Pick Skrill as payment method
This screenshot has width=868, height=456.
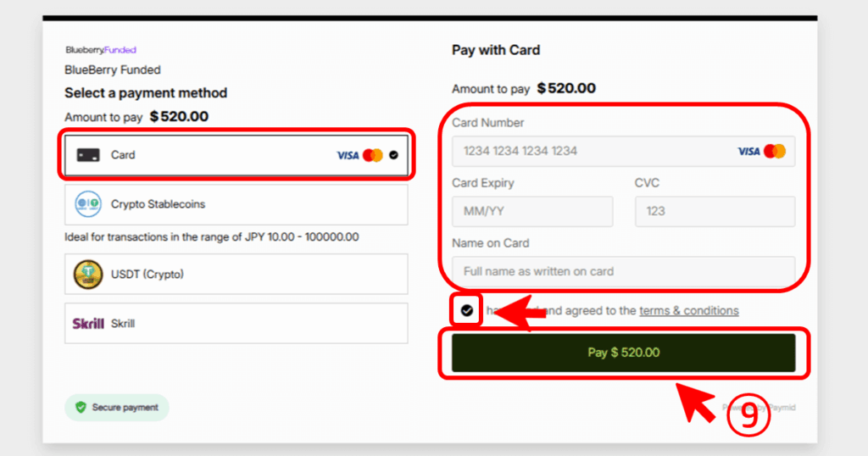[x=237, y=323]
